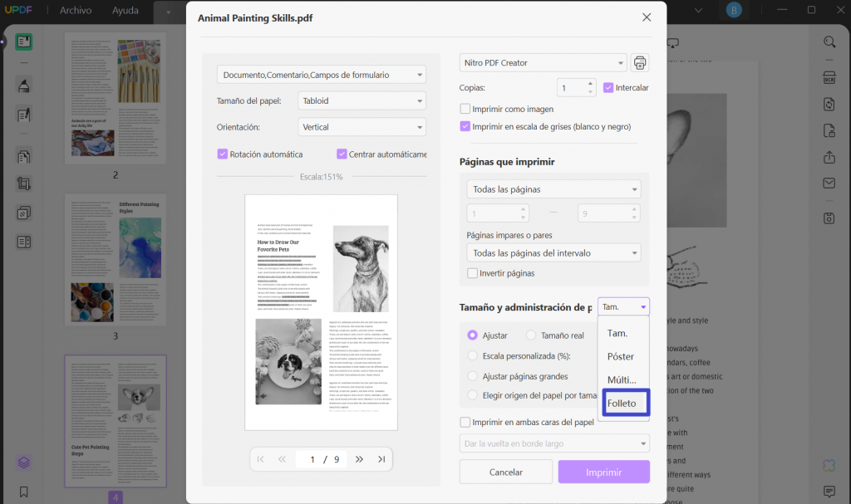The height and width of the screenshot is (504, 851).
Task: Select Folleto from the size options list
Action: point(625,403)
